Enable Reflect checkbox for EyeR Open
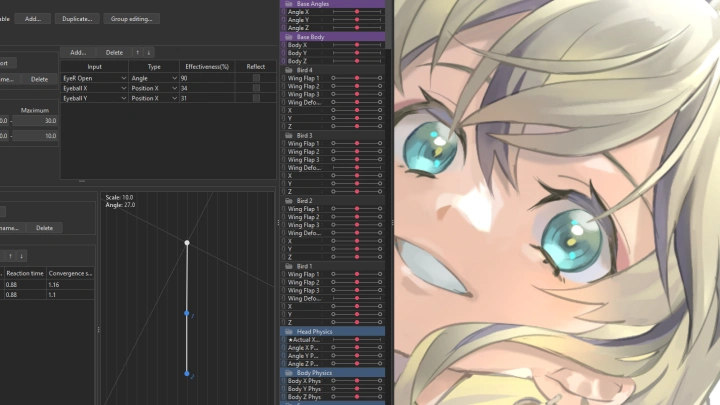This screenshot has height=405, width=720. click(x=256, y=77)
